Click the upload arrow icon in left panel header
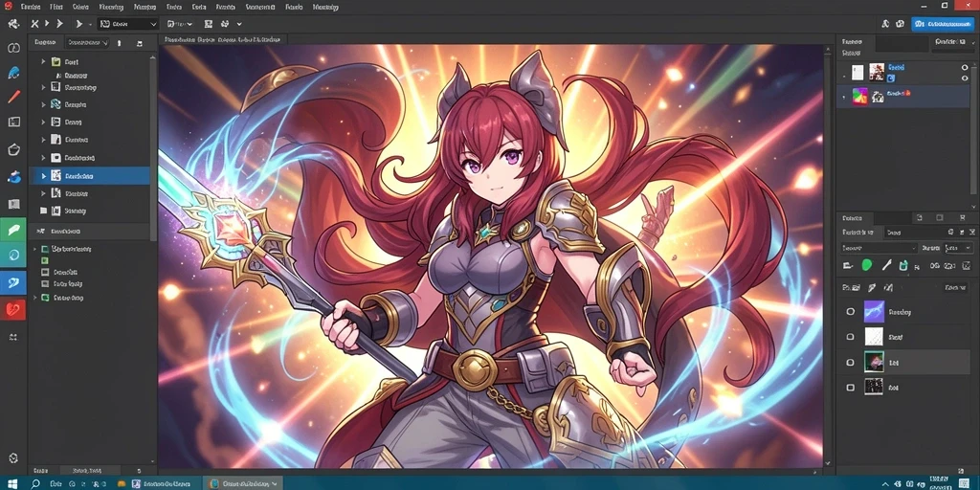 [120, 43]
